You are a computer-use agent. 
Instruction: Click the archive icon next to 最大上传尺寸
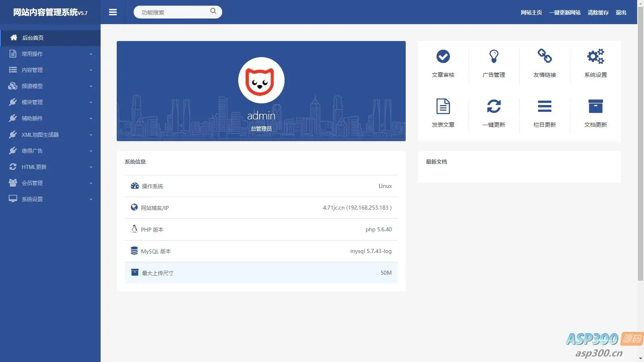(135, 272)
